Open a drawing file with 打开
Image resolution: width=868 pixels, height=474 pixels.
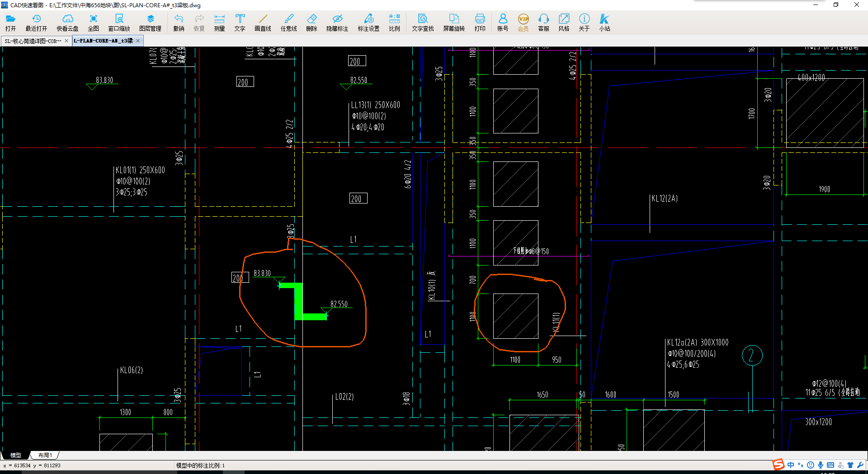coord(10,22)
